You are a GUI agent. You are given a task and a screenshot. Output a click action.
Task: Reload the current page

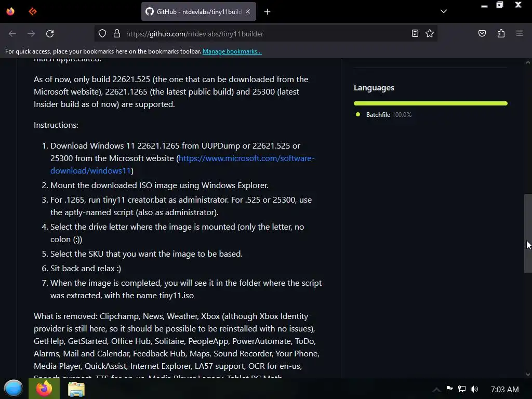point(50,34)
